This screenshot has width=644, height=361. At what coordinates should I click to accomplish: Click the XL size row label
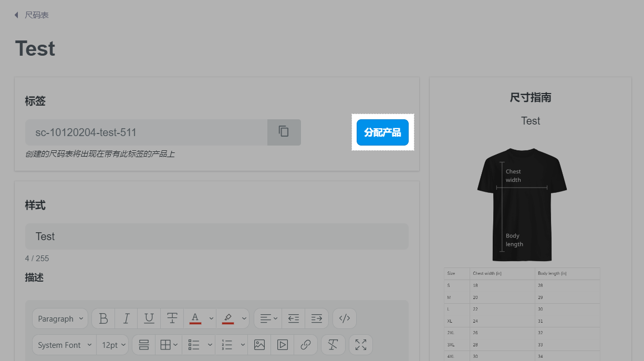450,321
